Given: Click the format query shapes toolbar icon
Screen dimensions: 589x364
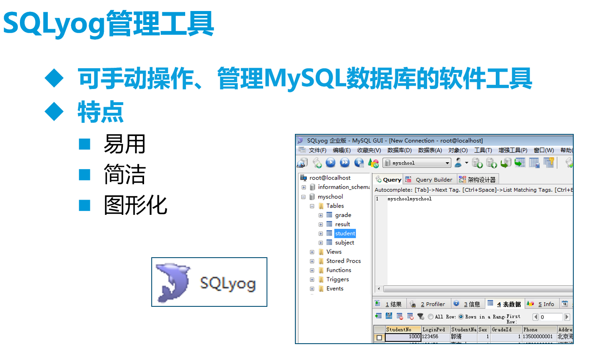Looking at the screenshot, I should click(373, 163).
